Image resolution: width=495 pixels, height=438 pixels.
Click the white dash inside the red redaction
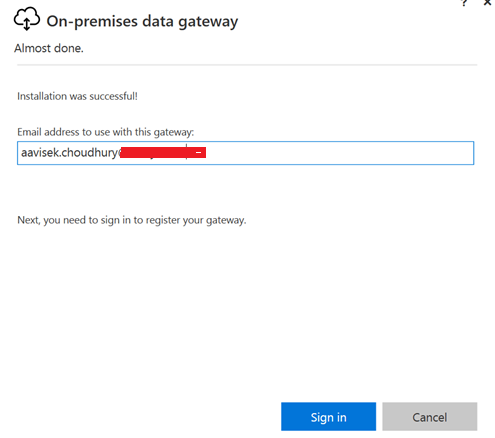click(x=198, y=153)
